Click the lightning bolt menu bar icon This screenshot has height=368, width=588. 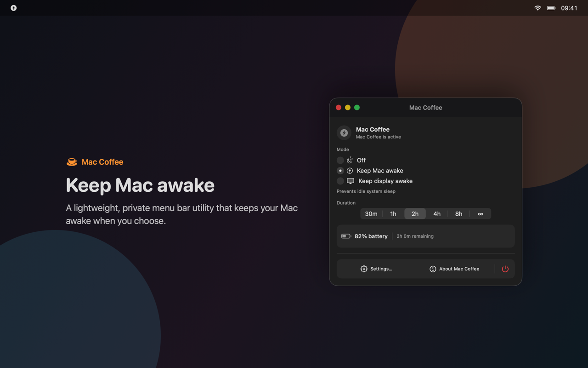(x=14, y=8)
